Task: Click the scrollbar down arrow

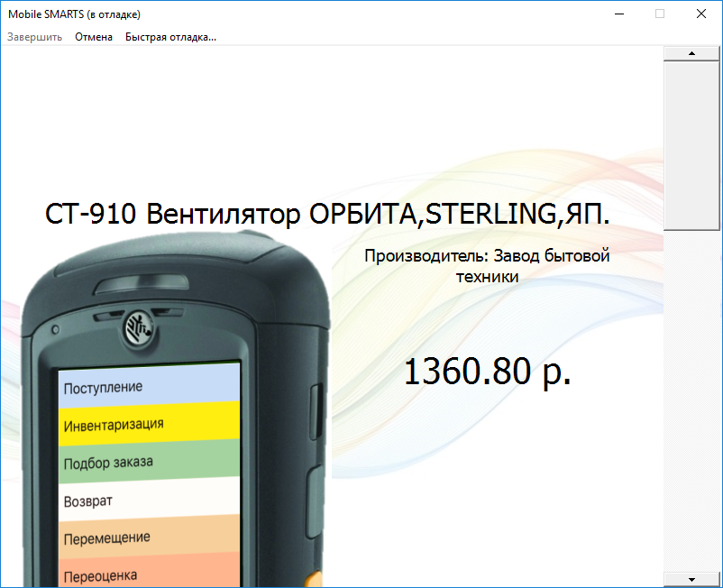Action: coord(691,580)
